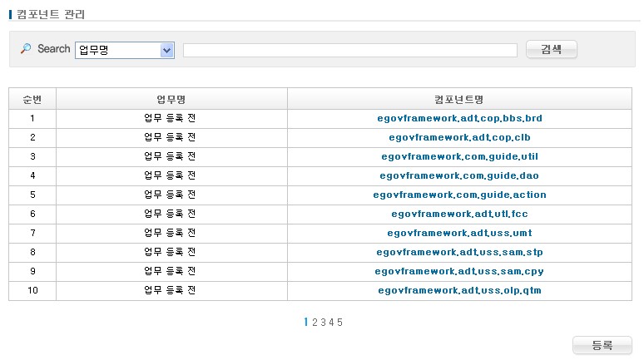This screenshot has height=360, width=644.
Task: Click into the search keyword text field
Action: 349,51
